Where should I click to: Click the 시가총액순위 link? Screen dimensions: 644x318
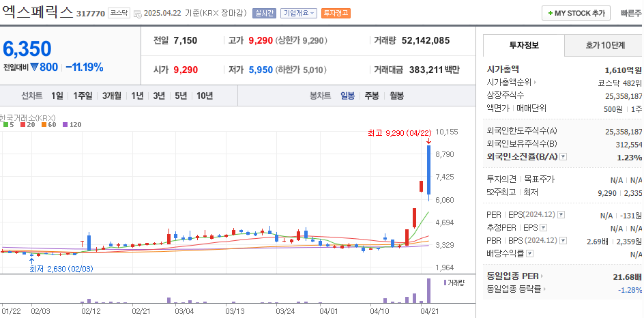(508, 83)
